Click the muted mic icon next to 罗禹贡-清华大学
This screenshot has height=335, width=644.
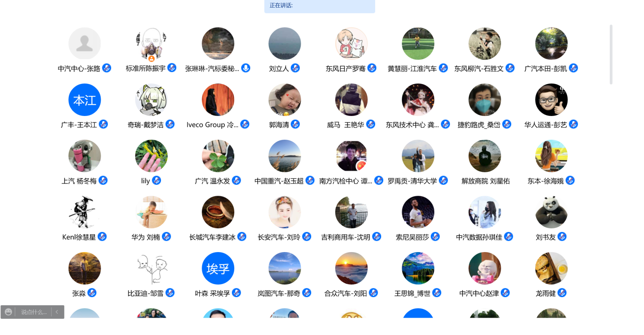(x=443, y=180)
